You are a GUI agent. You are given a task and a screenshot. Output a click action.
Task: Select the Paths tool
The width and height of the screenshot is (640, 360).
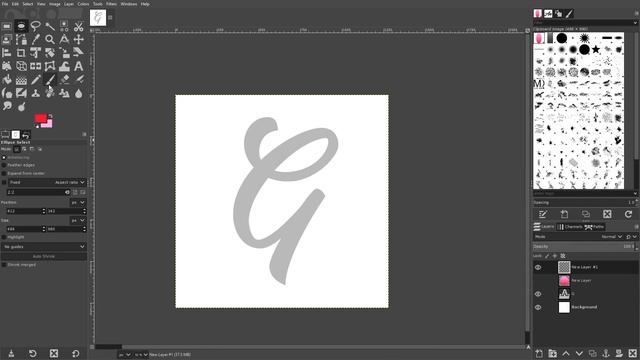(x=21, y=40)
